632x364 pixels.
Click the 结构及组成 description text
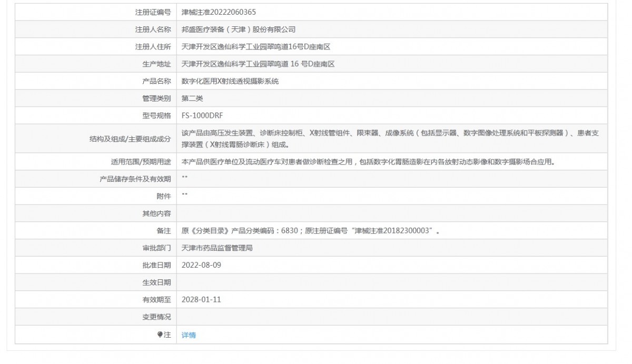(x=390, y=139)
